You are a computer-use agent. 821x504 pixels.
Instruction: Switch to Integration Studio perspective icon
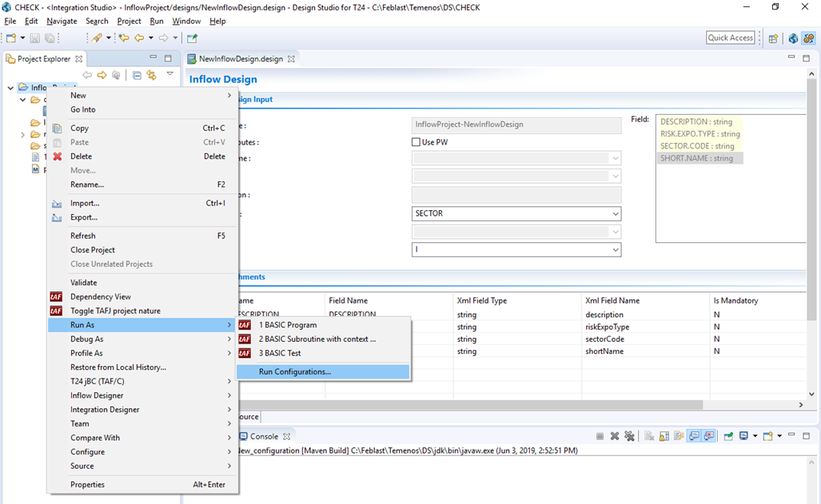[807, 38]
